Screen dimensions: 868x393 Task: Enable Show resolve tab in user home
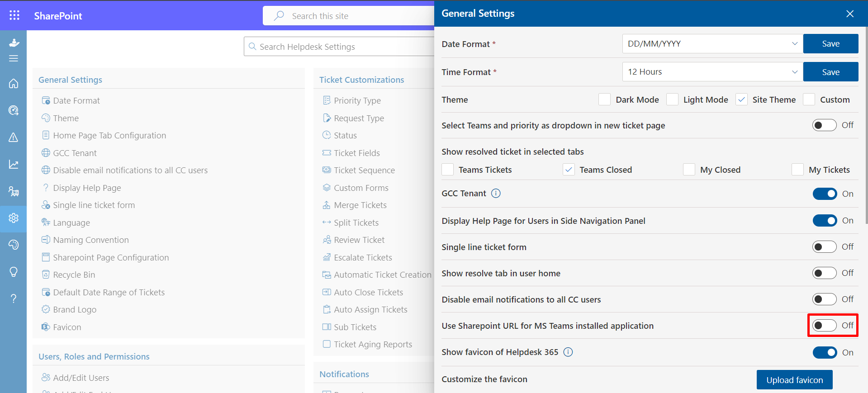pos(824,273)
